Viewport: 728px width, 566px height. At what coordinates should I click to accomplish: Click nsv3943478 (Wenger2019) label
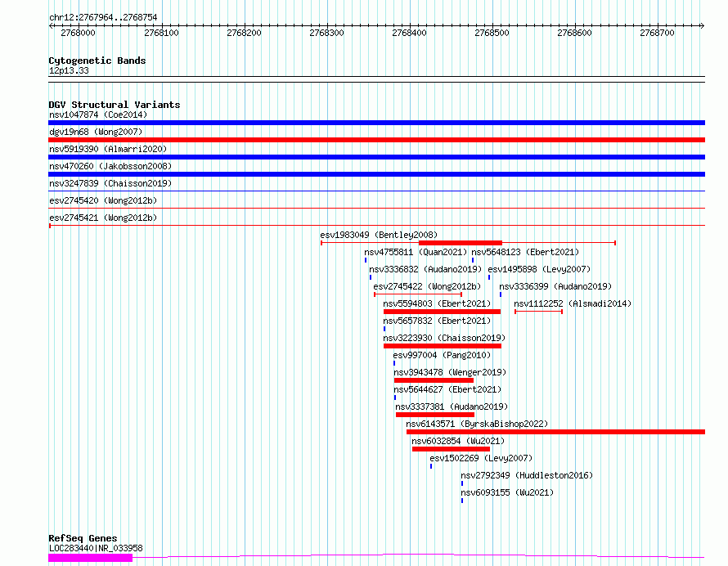pos(450,372)
